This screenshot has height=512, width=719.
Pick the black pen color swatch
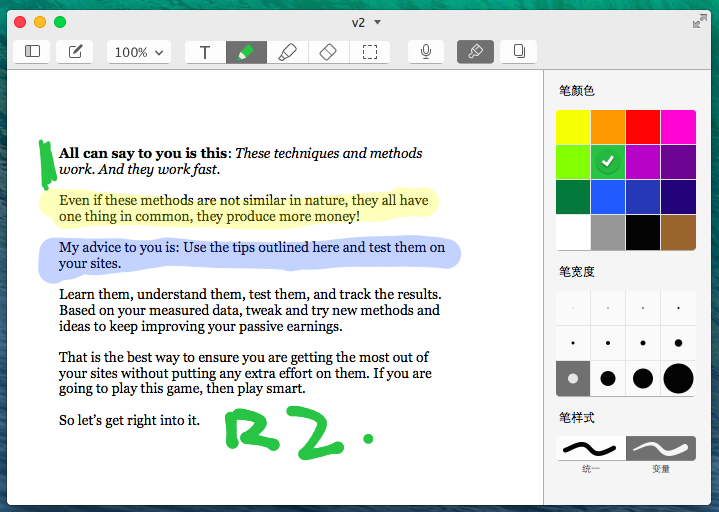click(x=643, y=232)
